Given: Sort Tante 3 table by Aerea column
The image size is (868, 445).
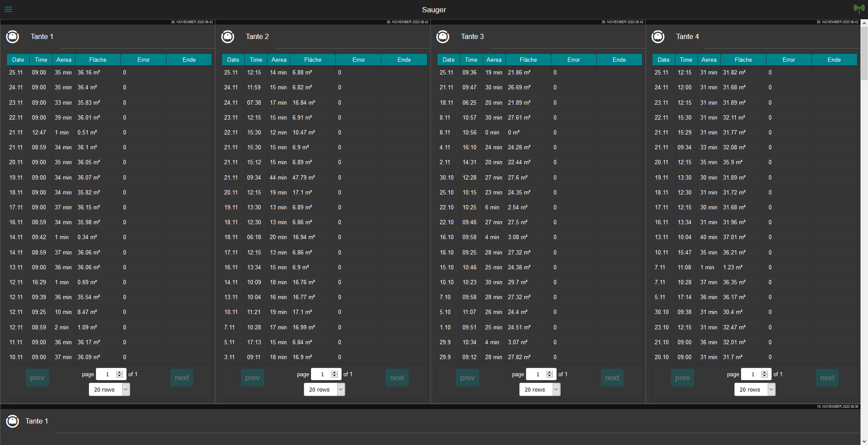Looking at the screenshot, I should [494, 60].
